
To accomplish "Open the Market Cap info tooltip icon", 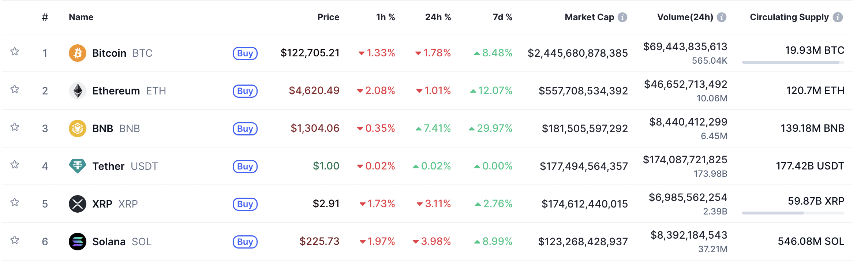I will point(622,16).
